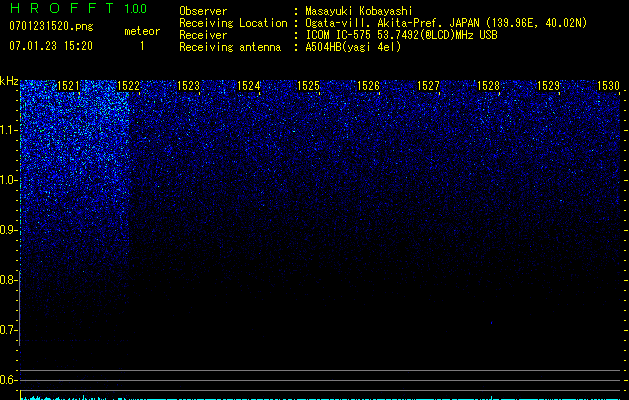This screenshot has width=629, height=400.
Task: Click the 1530 time marker
Action: point(608,86)
